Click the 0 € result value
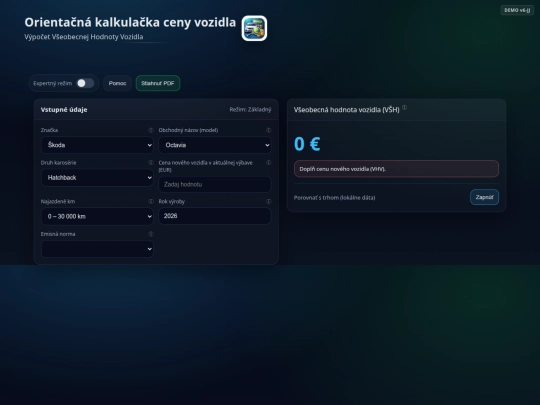The image size is (540, 405). pyautogui.click(x=307, y=144)
